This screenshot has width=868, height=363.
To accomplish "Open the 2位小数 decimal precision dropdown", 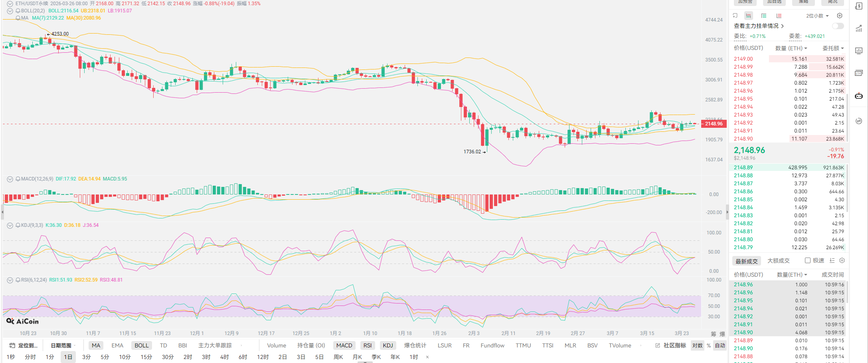I will click(x=817, y=16).
